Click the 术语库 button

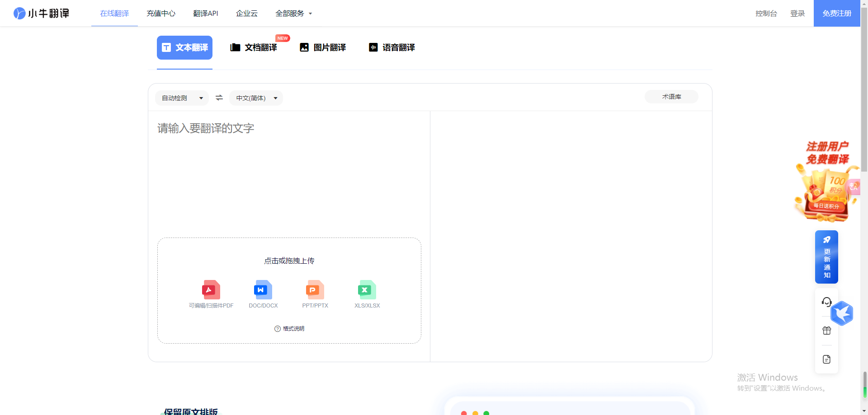tap(671, 97)
